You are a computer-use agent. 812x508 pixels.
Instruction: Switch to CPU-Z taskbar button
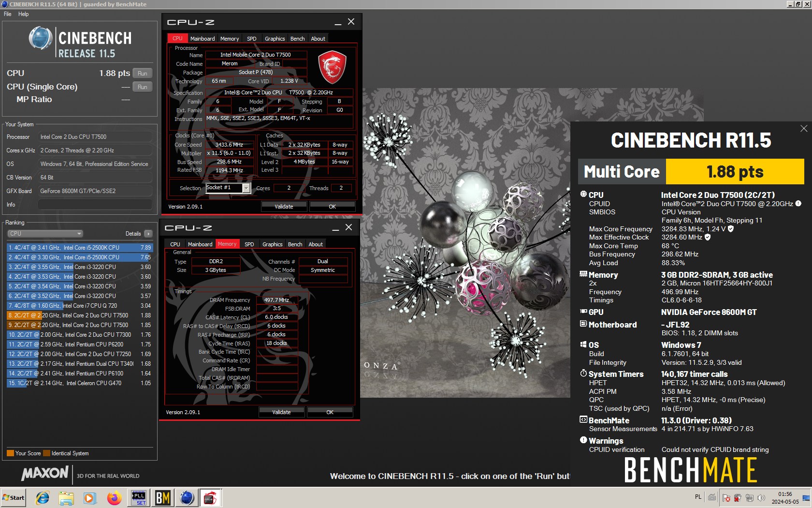point(211,498)
